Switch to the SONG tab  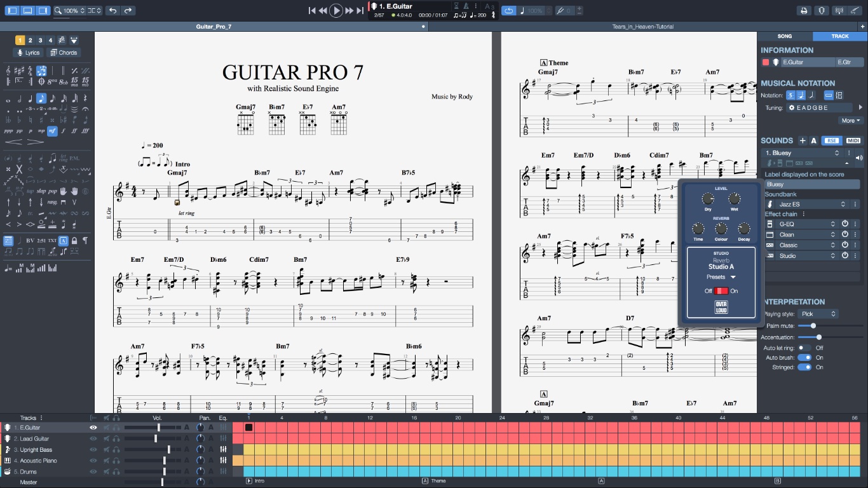785,36
